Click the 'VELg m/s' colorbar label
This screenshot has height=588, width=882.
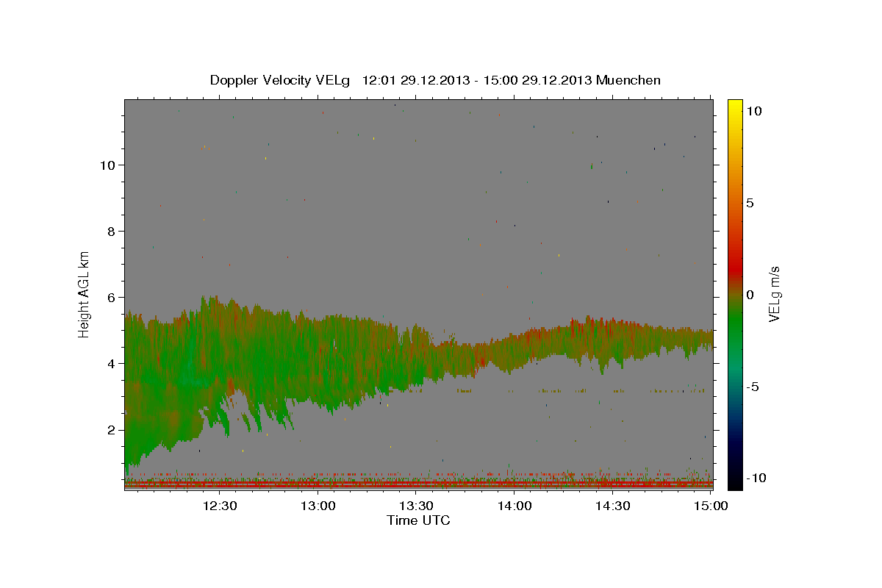(775, 294)
